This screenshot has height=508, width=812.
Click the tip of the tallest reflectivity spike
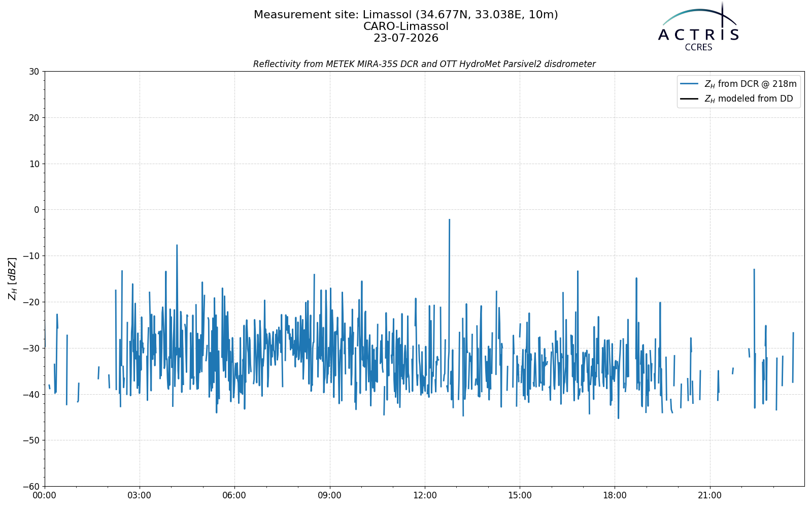449,219
